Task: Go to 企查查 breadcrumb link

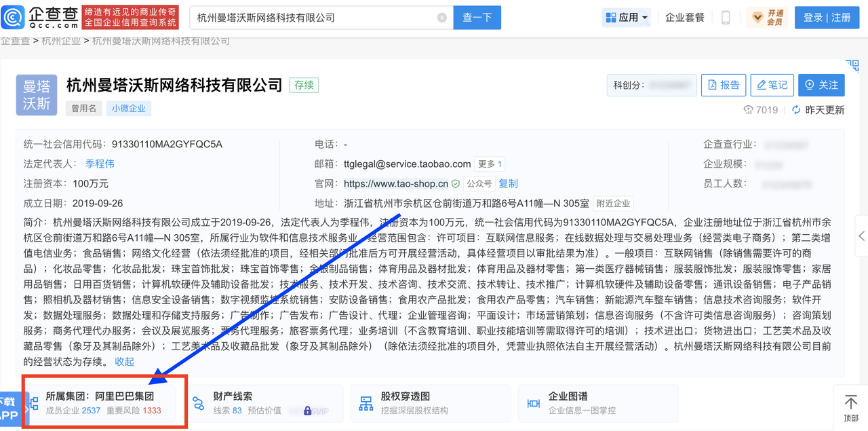Action: (15, 41)
